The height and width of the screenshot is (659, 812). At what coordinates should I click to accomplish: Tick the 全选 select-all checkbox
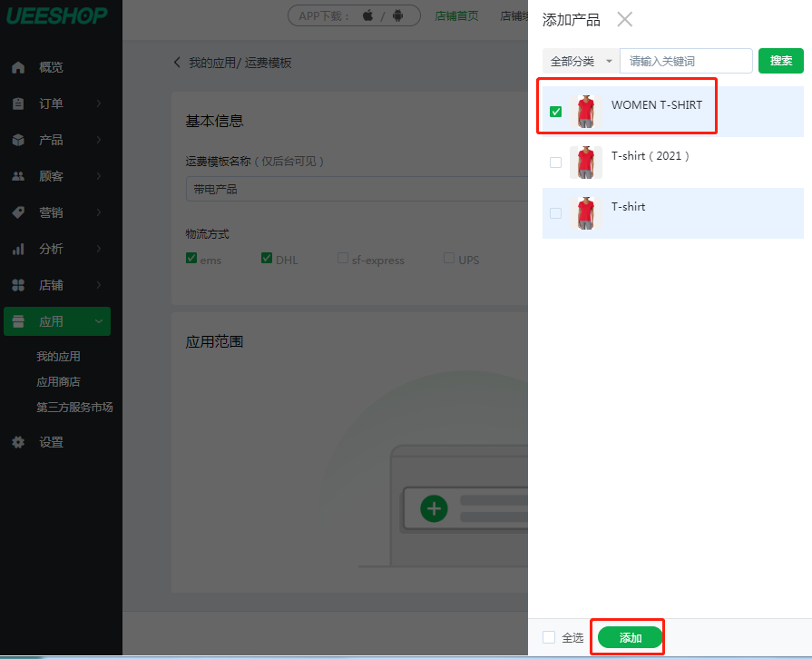[x=549, y=637]
